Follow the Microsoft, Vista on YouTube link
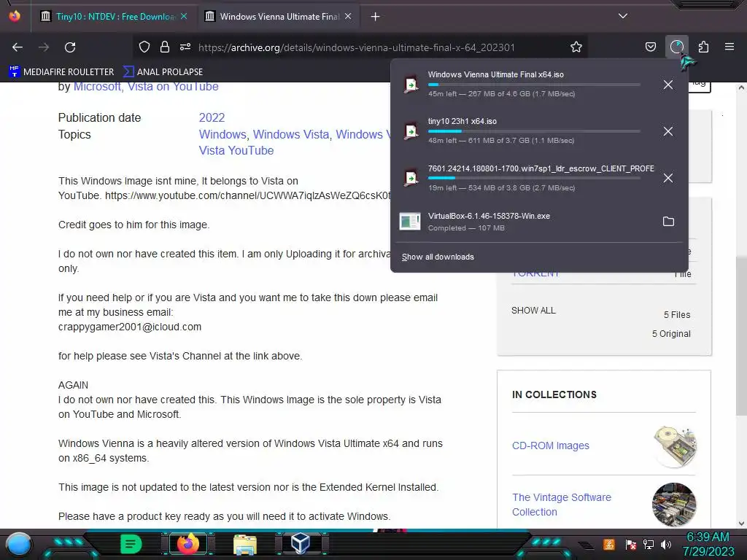Image resolution: width=747 pixels, height=560 pixels. click(146, 86)
